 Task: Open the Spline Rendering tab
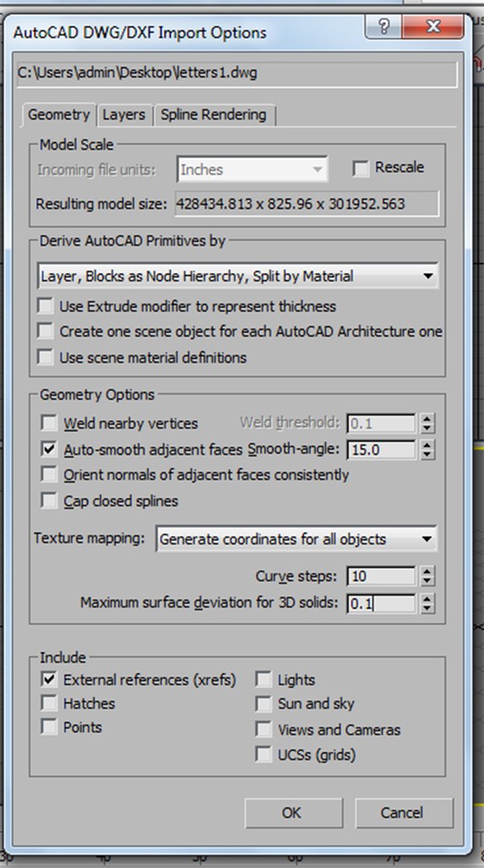(214, 115)
